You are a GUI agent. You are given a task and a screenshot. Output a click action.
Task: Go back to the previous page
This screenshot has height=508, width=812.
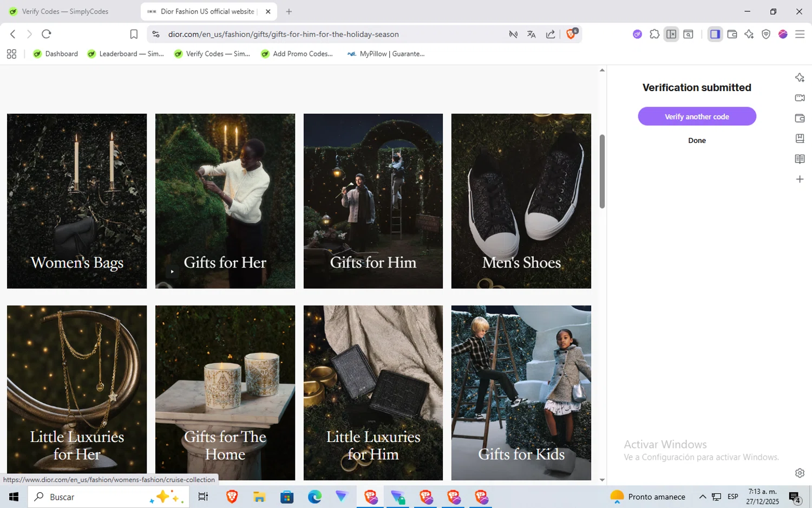[x=13, y=34]
